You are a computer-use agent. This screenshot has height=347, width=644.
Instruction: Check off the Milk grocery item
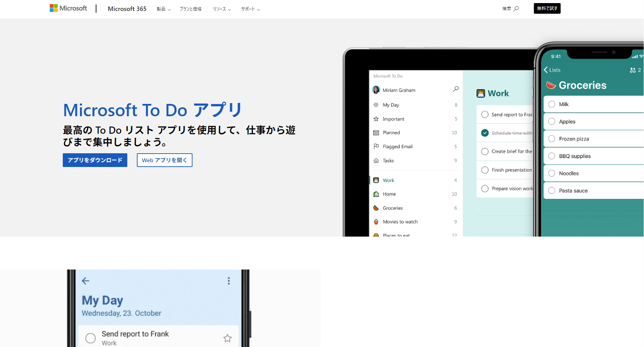pos(552,104)
